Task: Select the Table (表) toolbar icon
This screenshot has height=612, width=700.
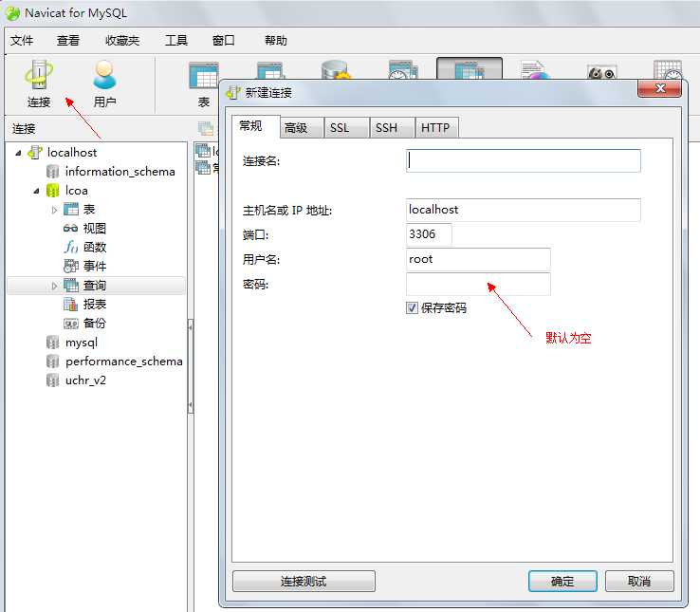Action: [x=204, y=84]
